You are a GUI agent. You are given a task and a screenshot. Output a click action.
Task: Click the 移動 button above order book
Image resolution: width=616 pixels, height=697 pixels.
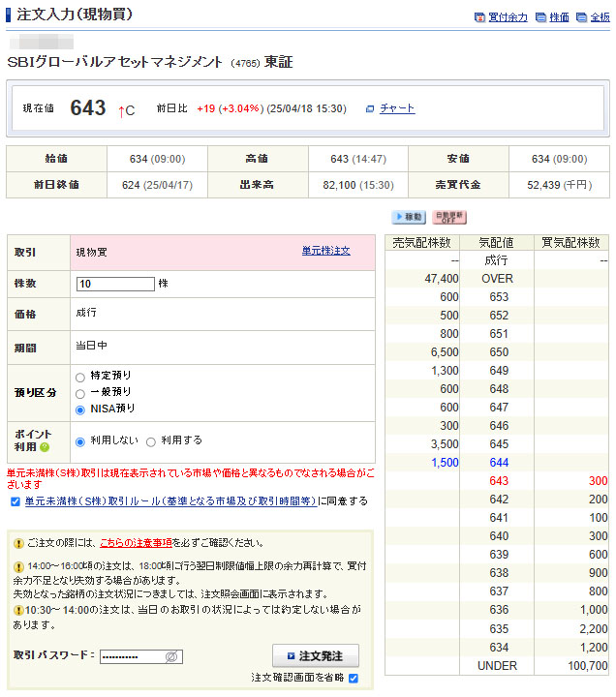[408, 217]
